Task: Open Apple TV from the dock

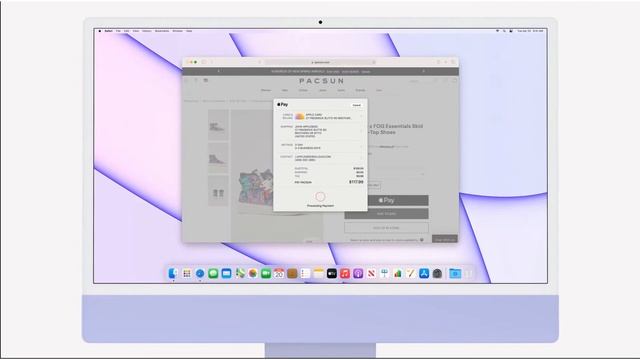Action: [x=331, y=273]
